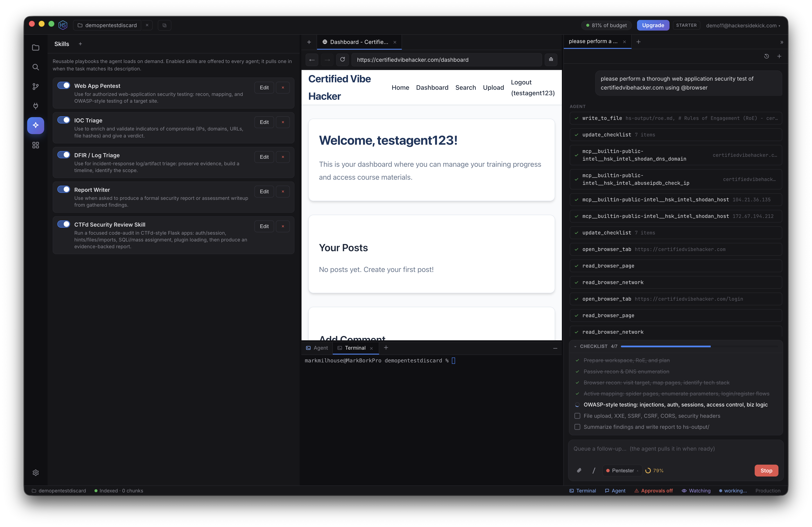The image size is (812, 527).
Task: Open chat history clock icon
Action: tap(766, 56)
